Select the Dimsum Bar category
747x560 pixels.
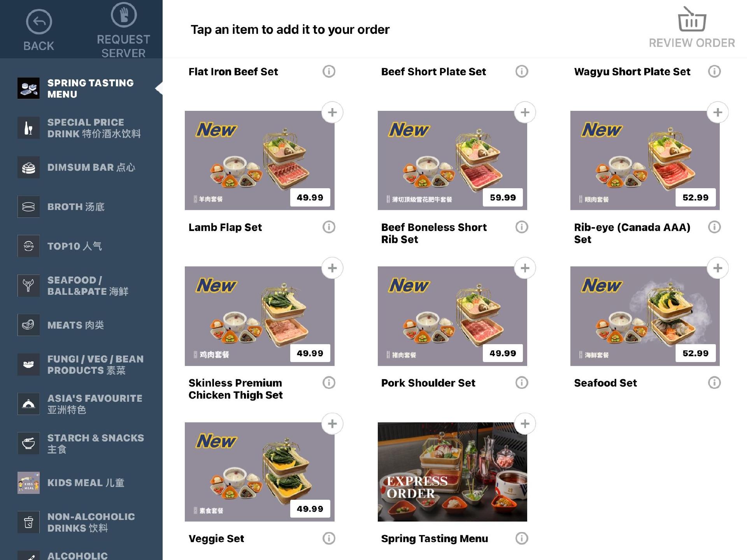click(x=81, y=167)
